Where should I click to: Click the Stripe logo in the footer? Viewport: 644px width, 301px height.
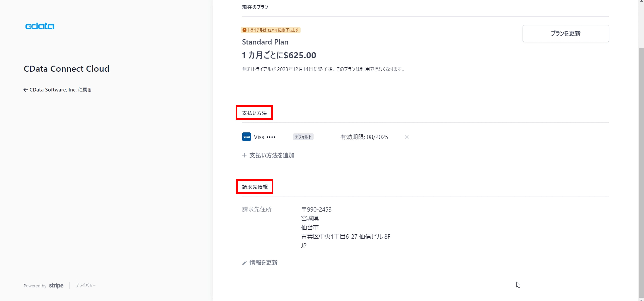(56, 285)
